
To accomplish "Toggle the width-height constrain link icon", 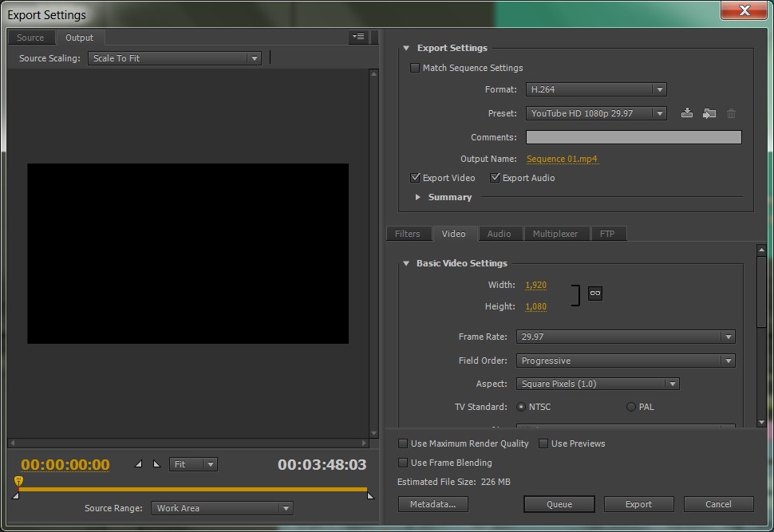I will click(x=594, y=294).
